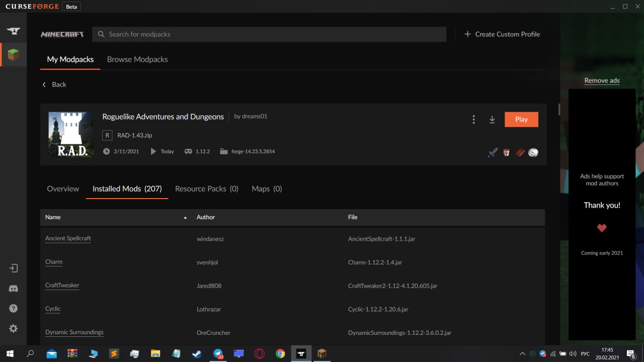Click the Minecraft logo in header
The image size is (644, 362).
pos(62,34)
